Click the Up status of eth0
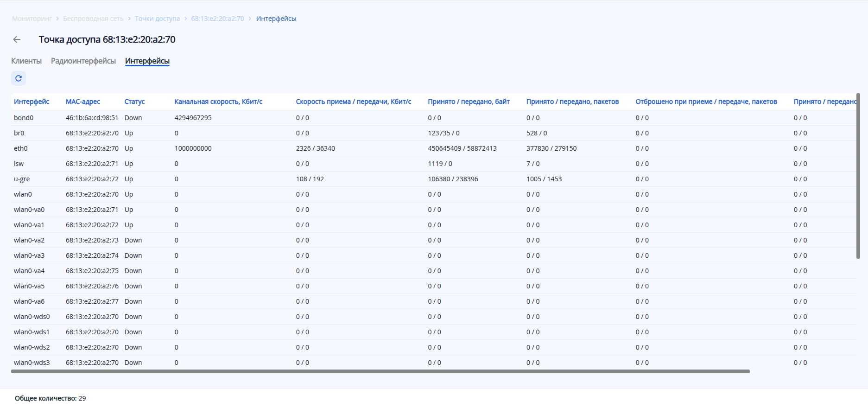868x408 pixels. 129,148
